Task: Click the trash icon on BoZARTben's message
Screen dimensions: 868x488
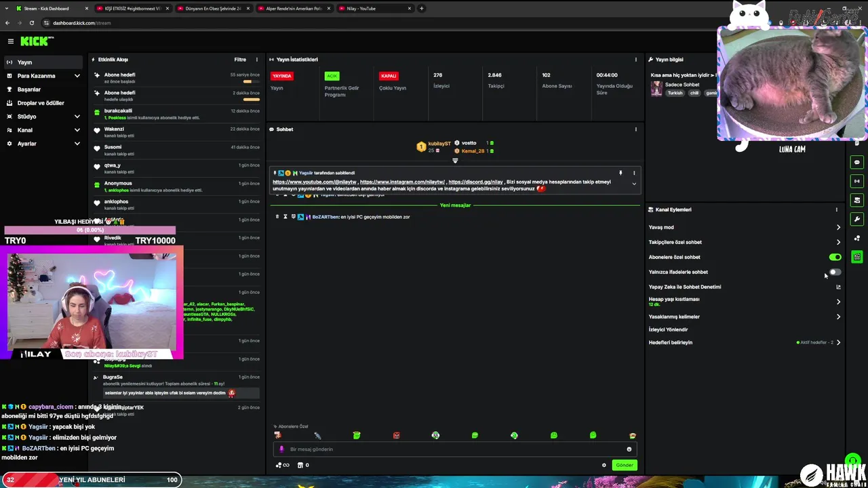Action: [x=277, y=217]
